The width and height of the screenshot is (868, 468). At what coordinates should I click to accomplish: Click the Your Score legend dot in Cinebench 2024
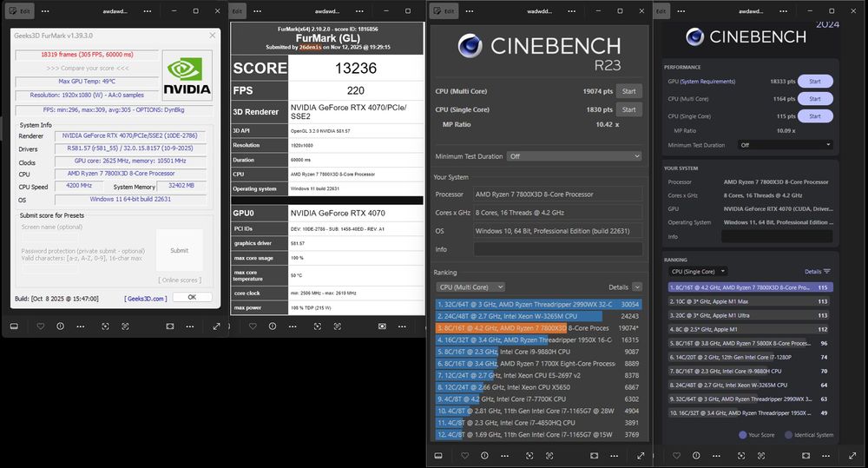[x=743, y=435]
